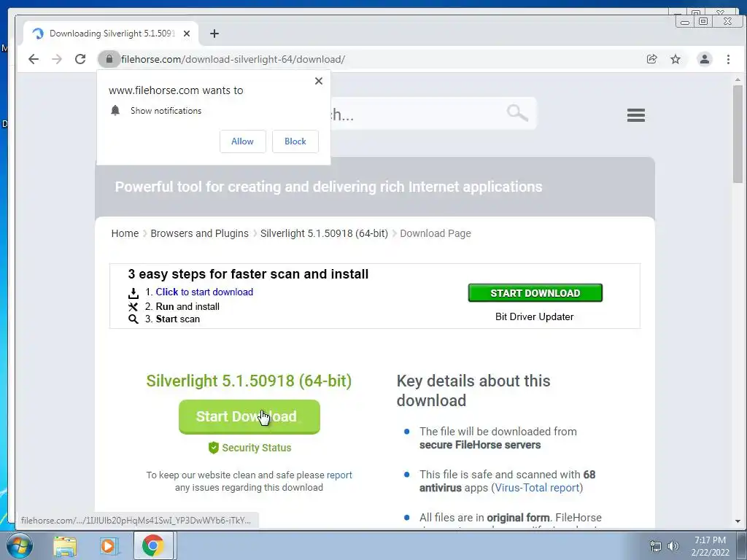
Task: Open the Virus-Total report link
Action: tap(537, 488)
